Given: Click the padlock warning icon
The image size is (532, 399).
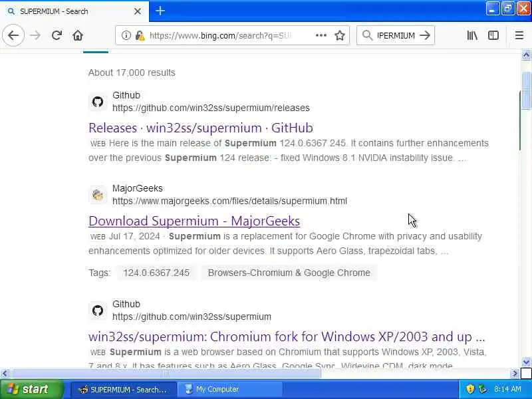Looking at the screenshot, I should click(140, 35).
